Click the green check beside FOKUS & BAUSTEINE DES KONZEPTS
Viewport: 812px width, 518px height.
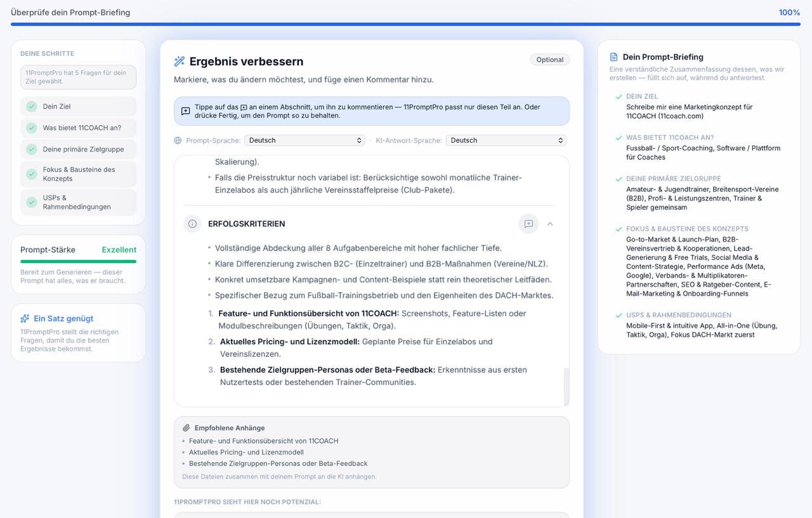point(619,229)
